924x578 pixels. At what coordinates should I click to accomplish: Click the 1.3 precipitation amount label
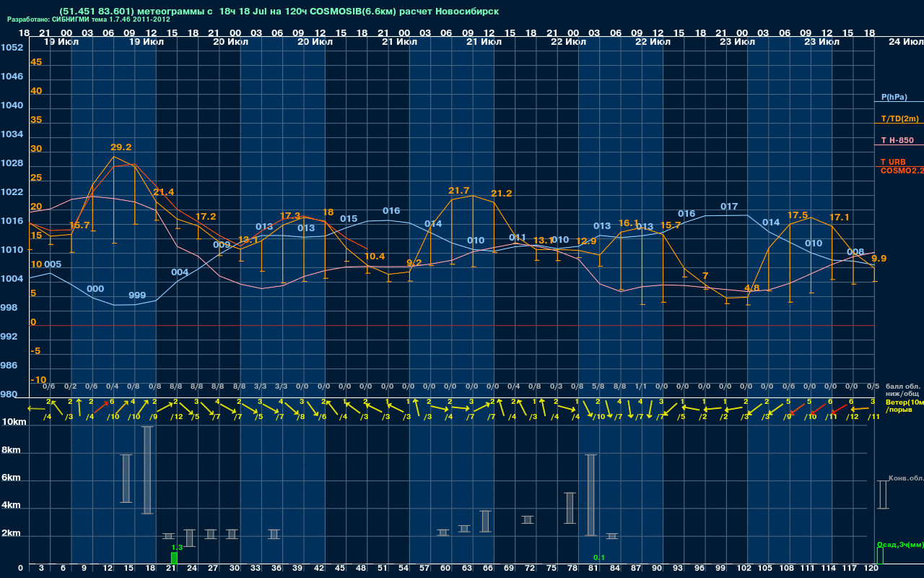177,548
